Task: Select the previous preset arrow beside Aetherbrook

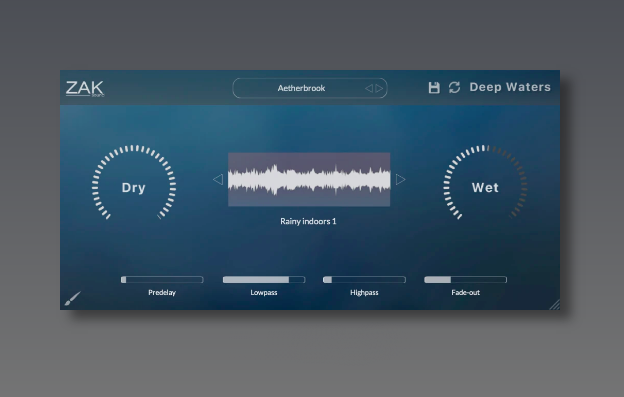Action: pos(369,88)
